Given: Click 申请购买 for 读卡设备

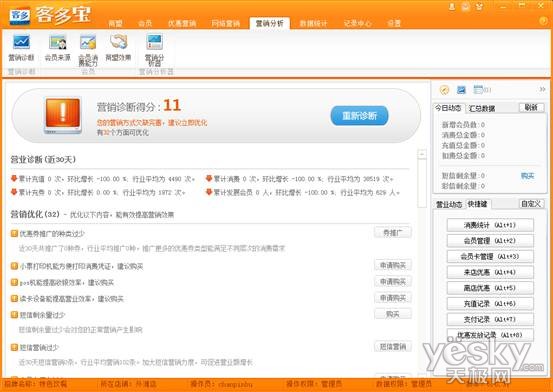Looking at the screenshot, I should pos(393,298).
